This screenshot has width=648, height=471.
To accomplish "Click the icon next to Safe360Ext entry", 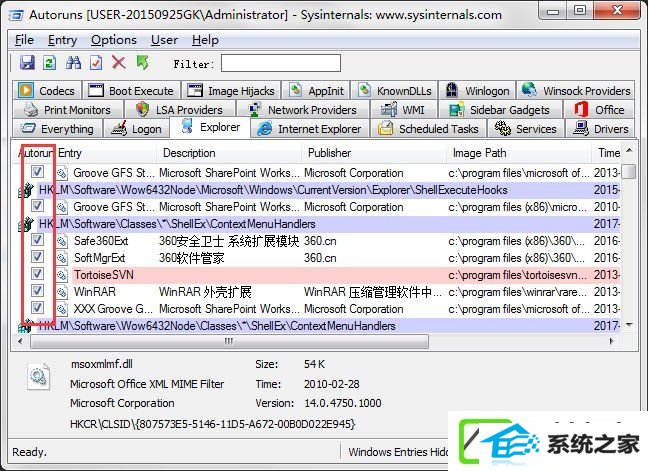I will click(x=62, y=241).
